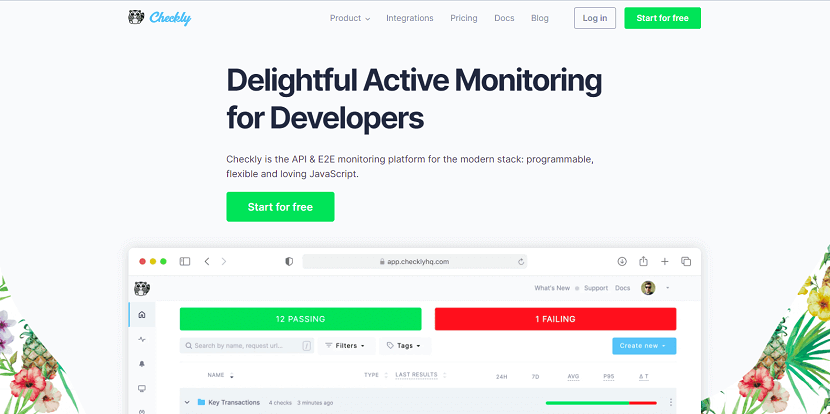Open the Tags dropdown
This screenshot has width=830, height=414.
(x=405, y=346)
